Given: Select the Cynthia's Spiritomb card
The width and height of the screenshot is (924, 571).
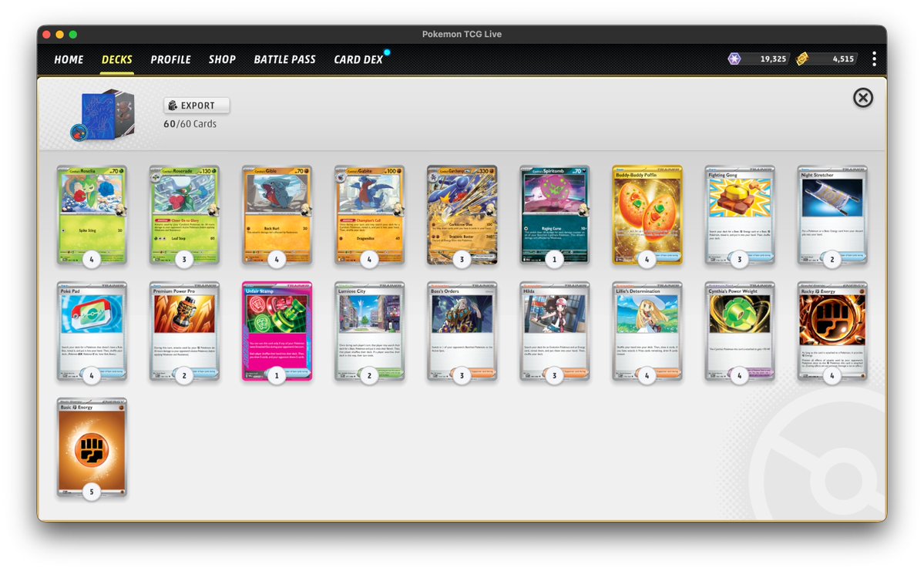Looking at the screenshot, I should 555,215.
